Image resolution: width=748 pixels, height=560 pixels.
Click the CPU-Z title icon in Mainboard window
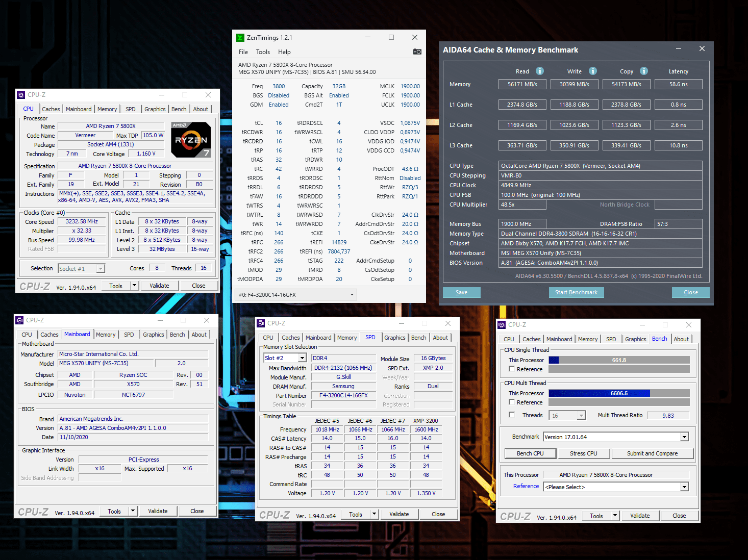click(19, 320)
